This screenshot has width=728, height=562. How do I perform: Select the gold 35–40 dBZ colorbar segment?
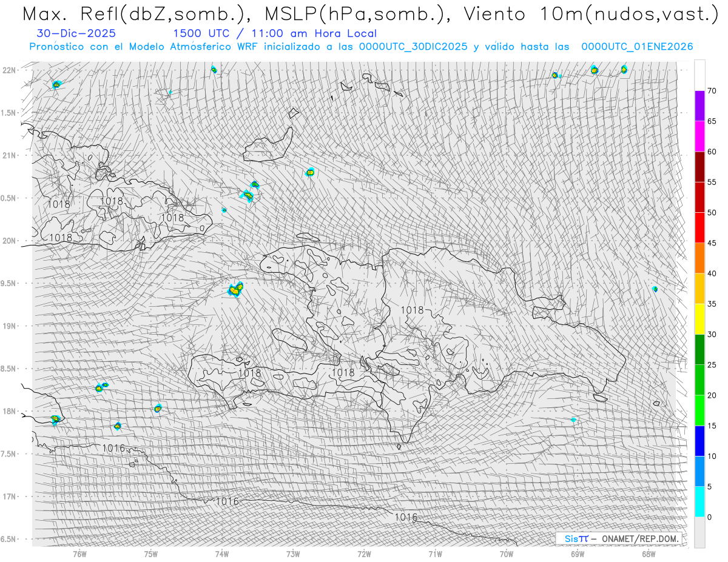click(699, 289)
